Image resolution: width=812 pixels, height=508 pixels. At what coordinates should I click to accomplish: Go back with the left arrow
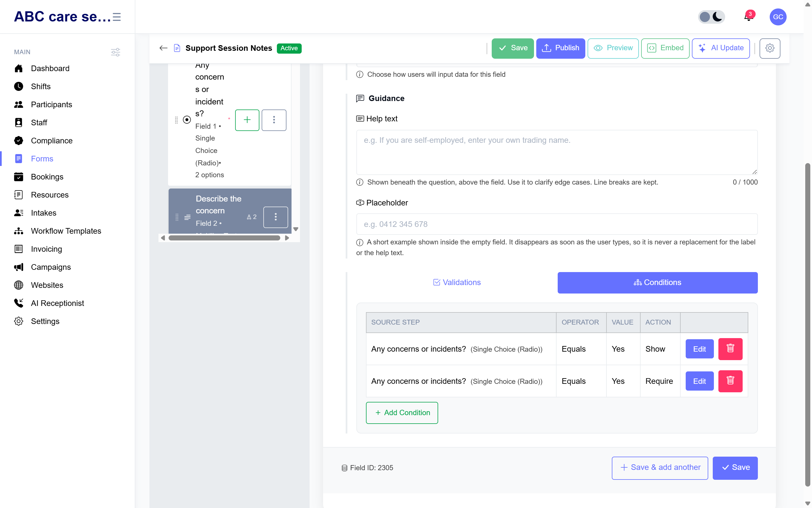click(x=164, y=48)
